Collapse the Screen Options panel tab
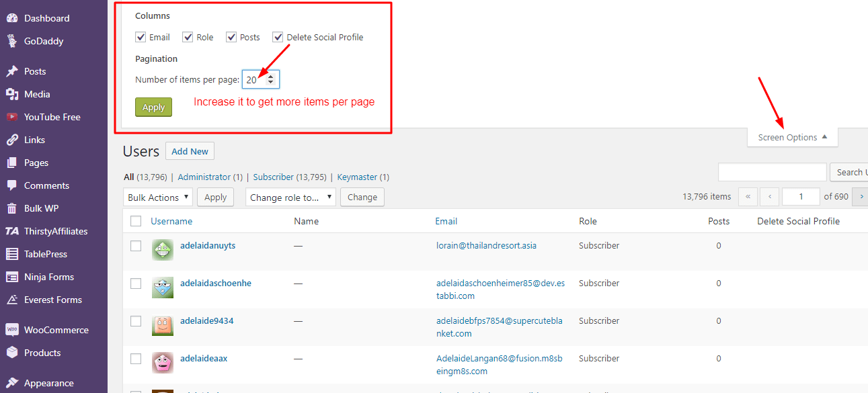 (x=793, y=137)
